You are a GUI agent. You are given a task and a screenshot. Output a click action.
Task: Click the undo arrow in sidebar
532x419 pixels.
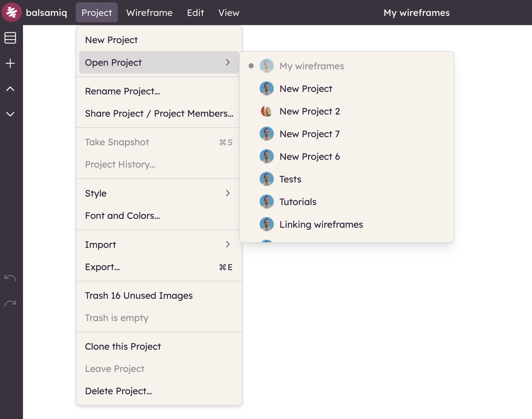[x=10, y=278]
